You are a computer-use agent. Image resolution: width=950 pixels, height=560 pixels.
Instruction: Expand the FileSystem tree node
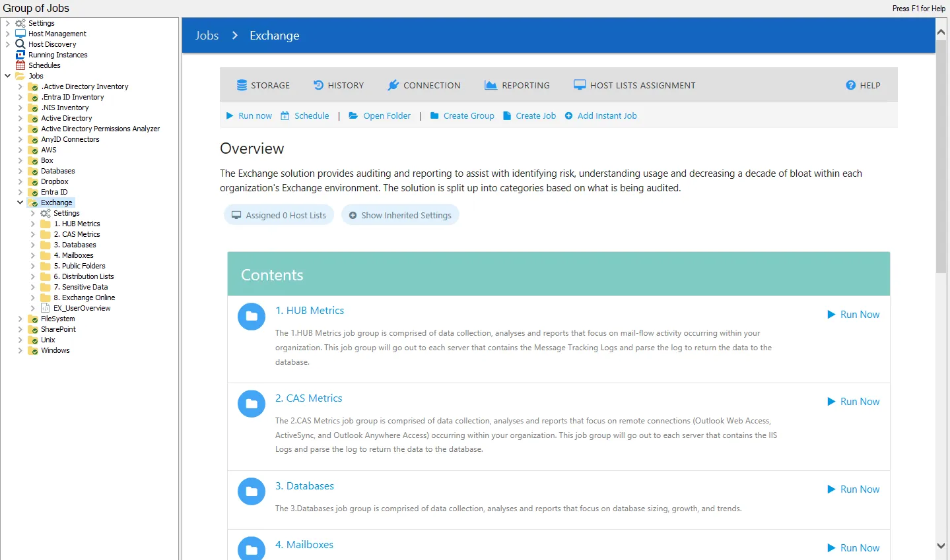tap(20, 319)
